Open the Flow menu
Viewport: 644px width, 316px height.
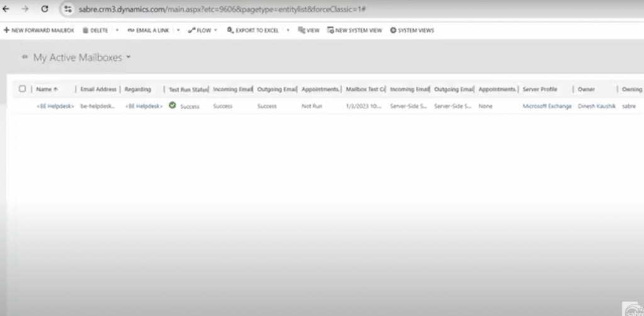[x=203, y=30]
